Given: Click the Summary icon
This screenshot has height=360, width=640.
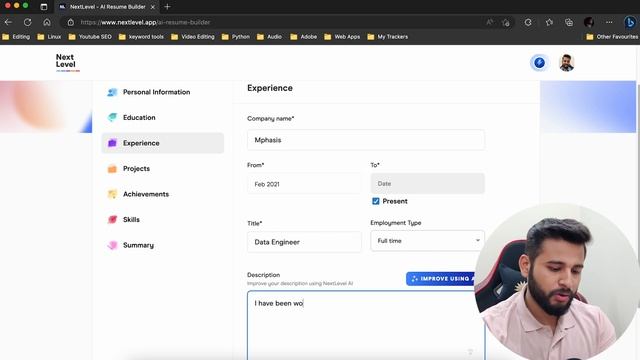Looking at the screenshot, I should click(112, 245).
